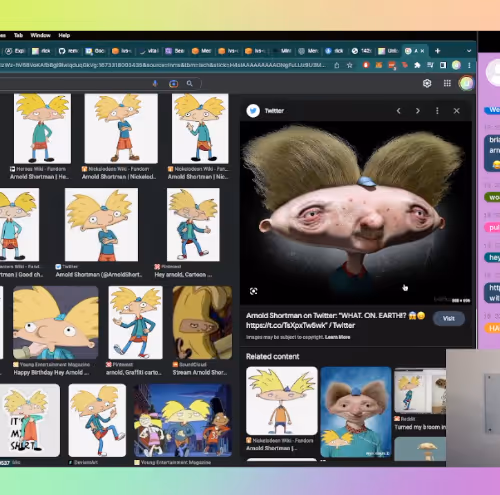Open three-dot options in preview panel
This screenshot has width=500, height=495.
437,111
